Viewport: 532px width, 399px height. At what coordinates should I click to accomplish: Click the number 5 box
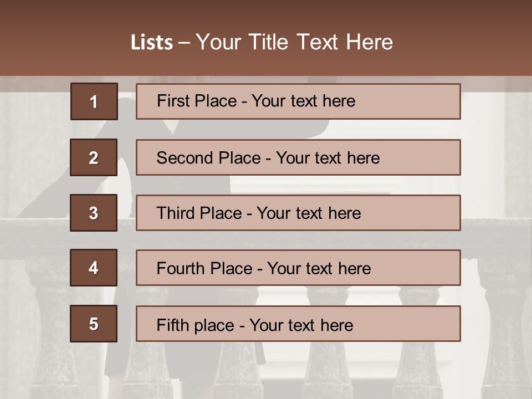[x=94, y=324]
